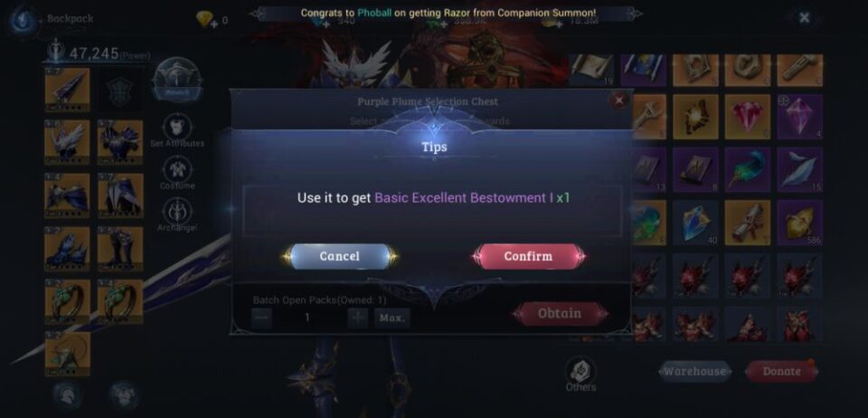Image resolution: width=868 pixels, height=418 pixels.
Task: Select the white plume item with count 15
Action: 799,169
